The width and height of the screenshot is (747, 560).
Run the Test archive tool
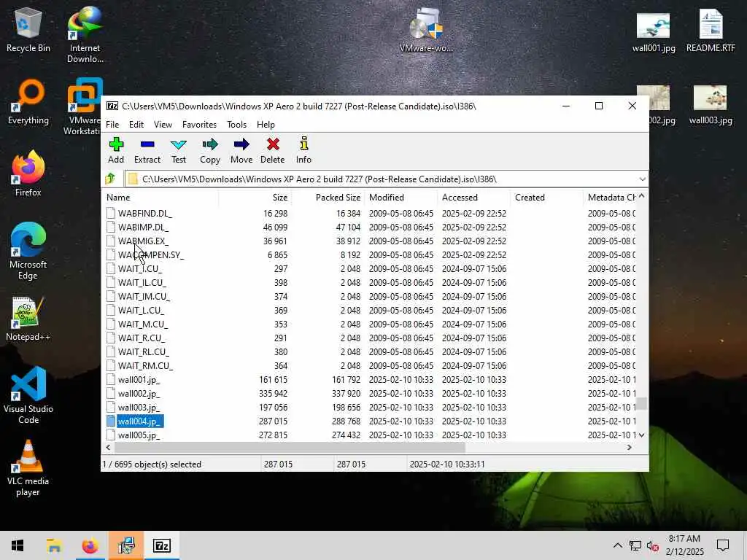[179, 150]
